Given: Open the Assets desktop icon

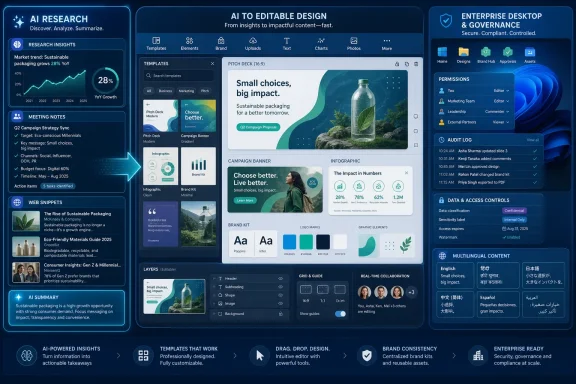Looking at the screenshot, I should point(530,54).
